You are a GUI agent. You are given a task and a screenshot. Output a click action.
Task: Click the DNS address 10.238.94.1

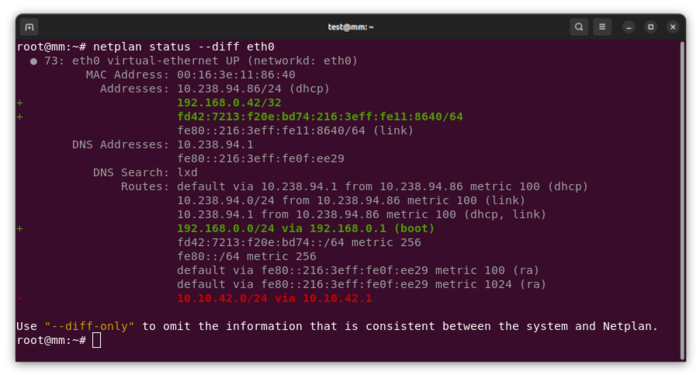pos(215,145)
